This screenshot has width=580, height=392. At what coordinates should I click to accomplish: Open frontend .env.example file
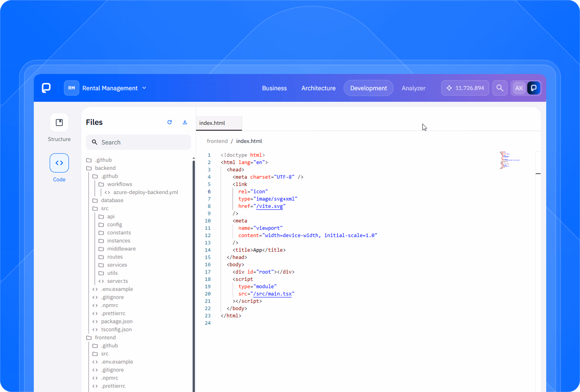point(113,362)
